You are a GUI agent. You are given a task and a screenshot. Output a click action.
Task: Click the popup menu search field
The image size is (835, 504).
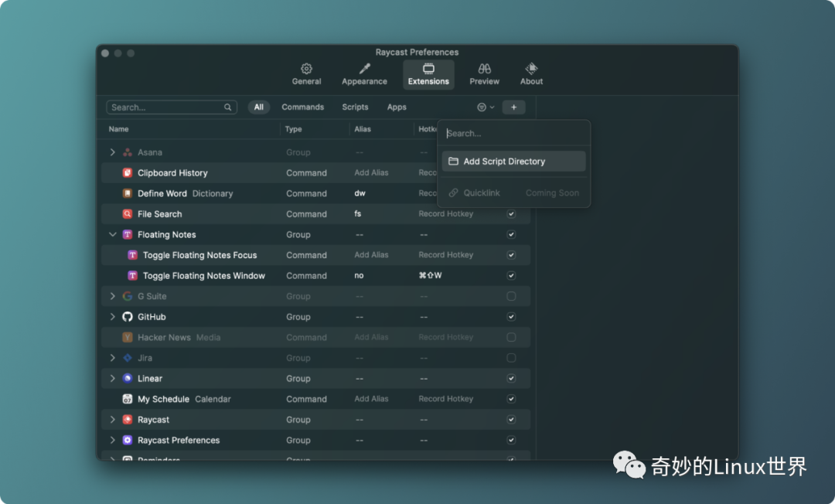pos(513,133)
